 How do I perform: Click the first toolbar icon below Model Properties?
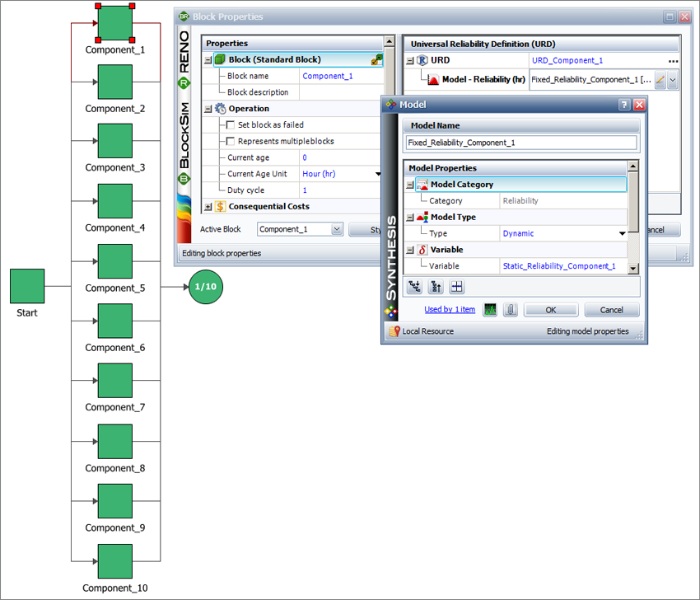[415, 286]
